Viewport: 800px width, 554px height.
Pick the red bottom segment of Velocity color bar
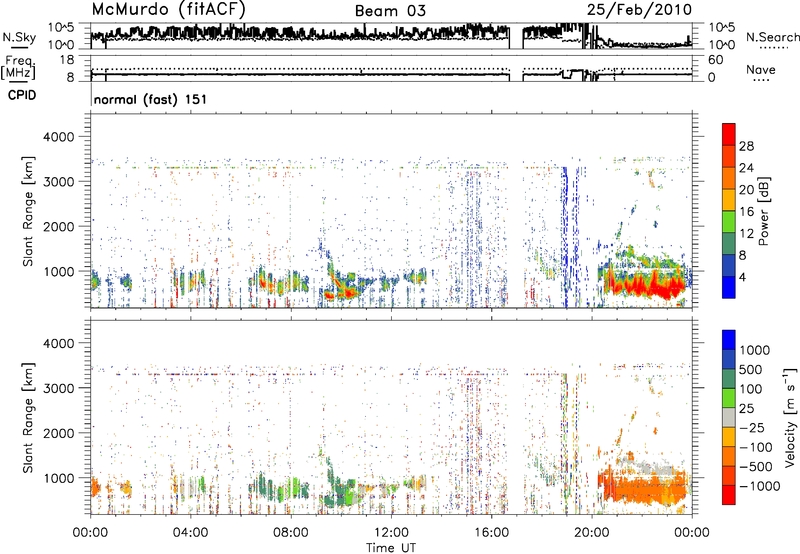[x=729, y=495]
